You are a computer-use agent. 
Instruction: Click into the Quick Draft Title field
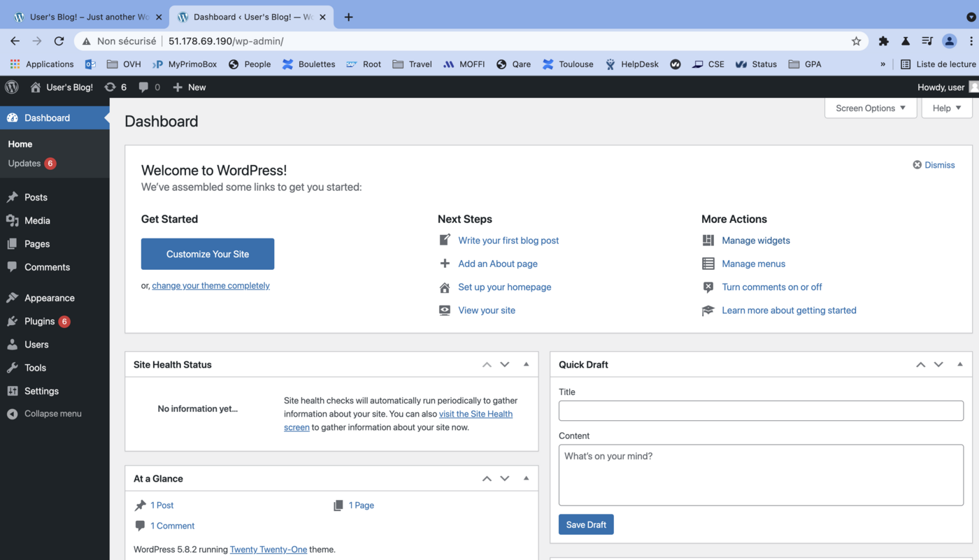tap(760, 410)
